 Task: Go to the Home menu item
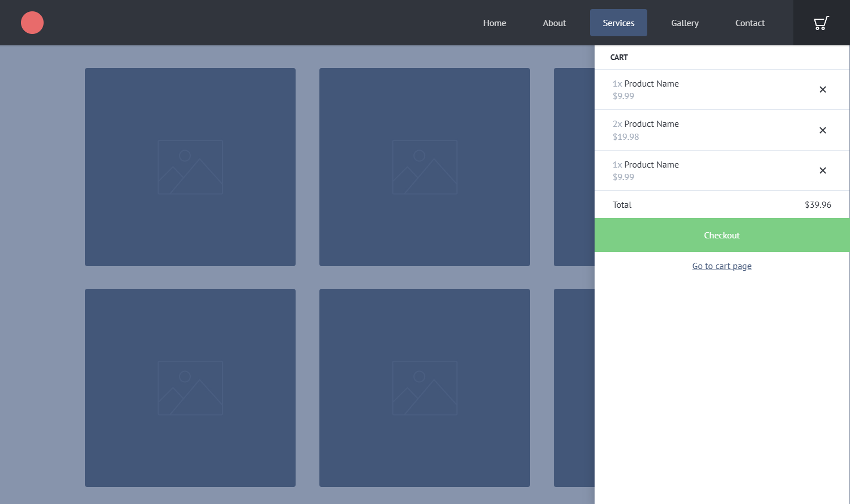coord(494,23)
